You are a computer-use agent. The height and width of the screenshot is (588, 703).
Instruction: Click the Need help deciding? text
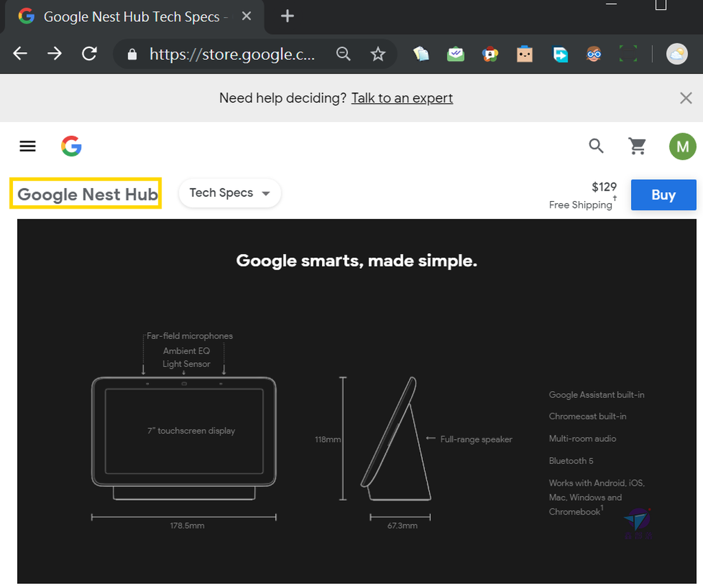click(x=283, y=98)
